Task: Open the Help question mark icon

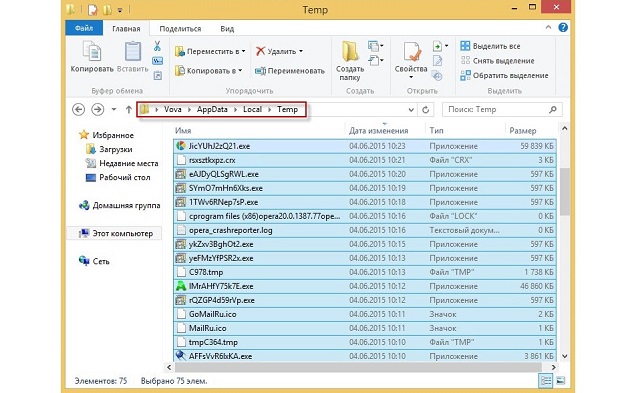Action: tap(563, 28)
